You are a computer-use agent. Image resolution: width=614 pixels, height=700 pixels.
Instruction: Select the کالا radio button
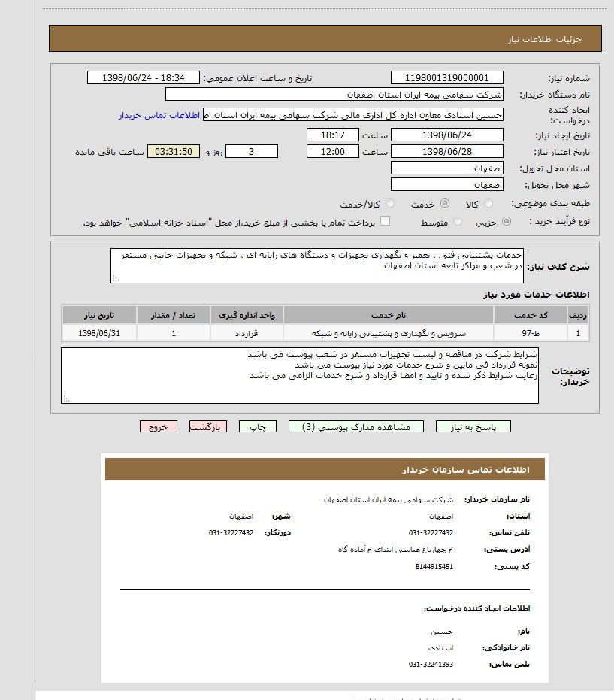[489, 204]
